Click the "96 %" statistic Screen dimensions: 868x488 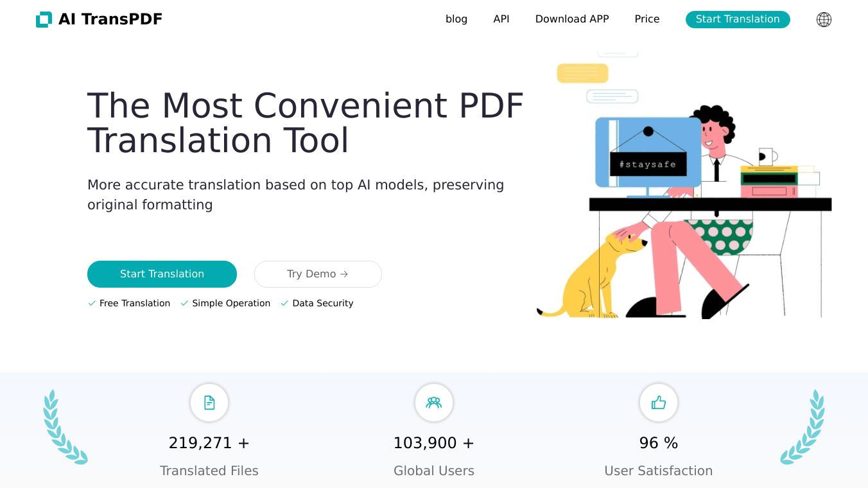coord(659,443)
